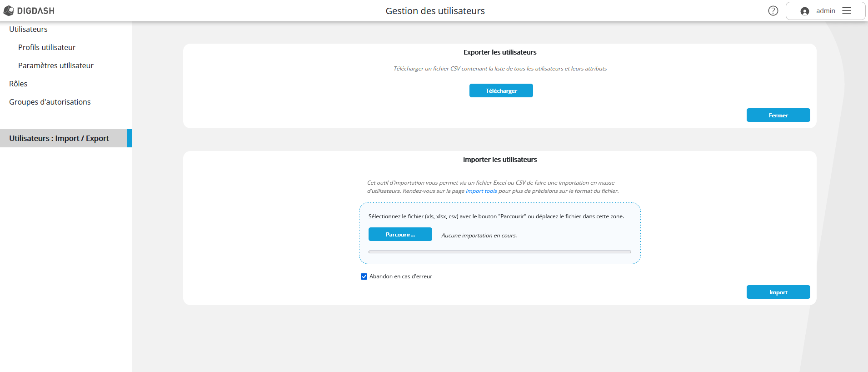Click the 'Exporter les utilisateurs' heading
The width and height of the screenshot is (868, 372).
click(500, 52)
